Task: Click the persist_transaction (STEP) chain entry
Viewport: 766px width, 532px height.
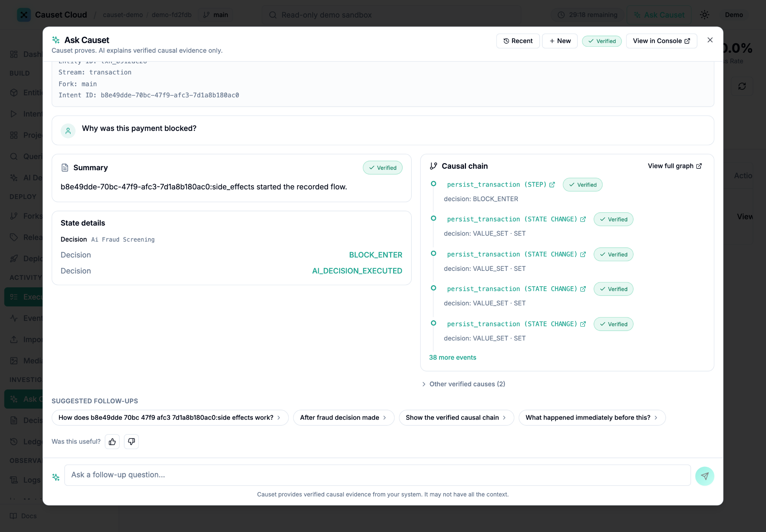Action: (497, 185)
